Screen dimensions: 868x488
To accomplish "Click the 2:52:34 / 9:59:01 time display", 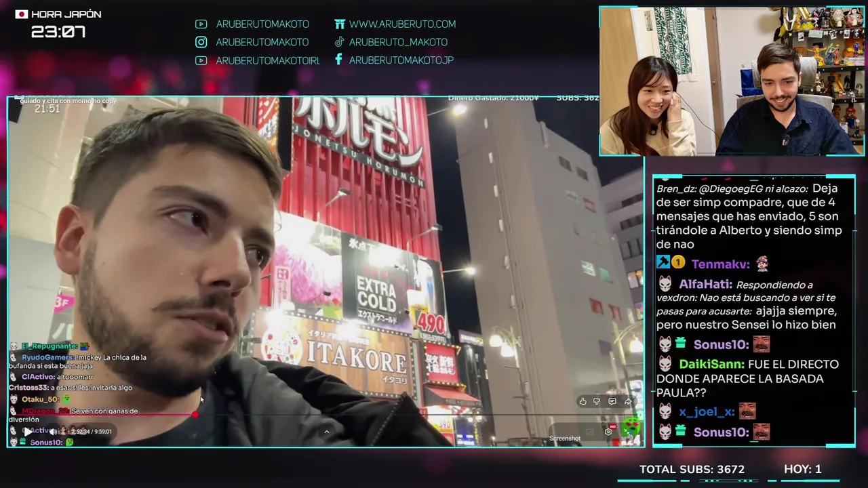I will (x=92, y=432).
